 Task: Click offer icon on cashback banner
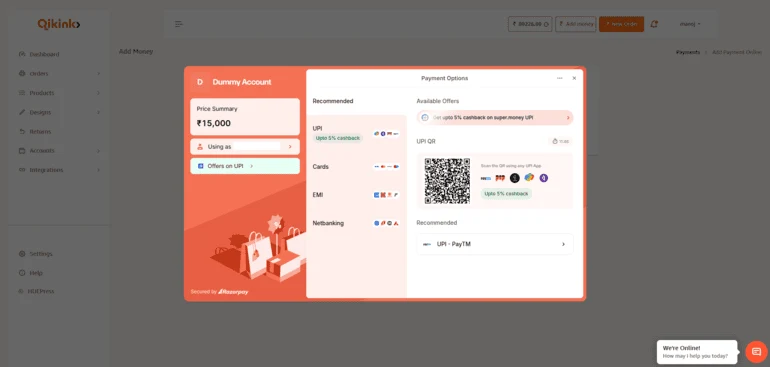pos(425,118)
